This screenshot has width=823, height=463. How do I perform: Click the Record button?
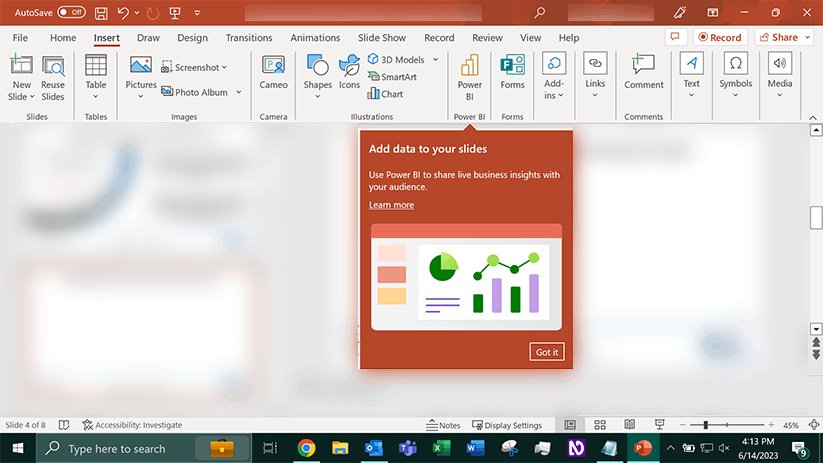[x=720, y=37]
